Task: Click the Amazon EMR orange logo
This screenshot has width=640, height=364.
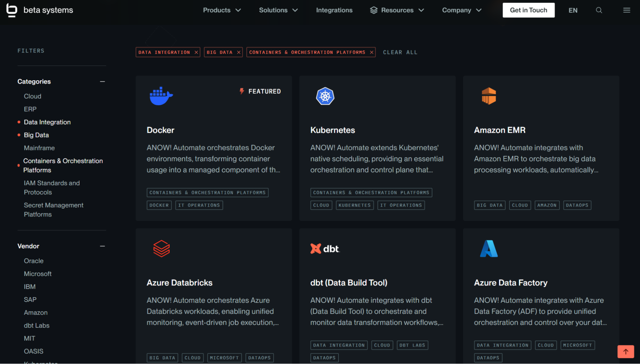Action: point(489,96)
